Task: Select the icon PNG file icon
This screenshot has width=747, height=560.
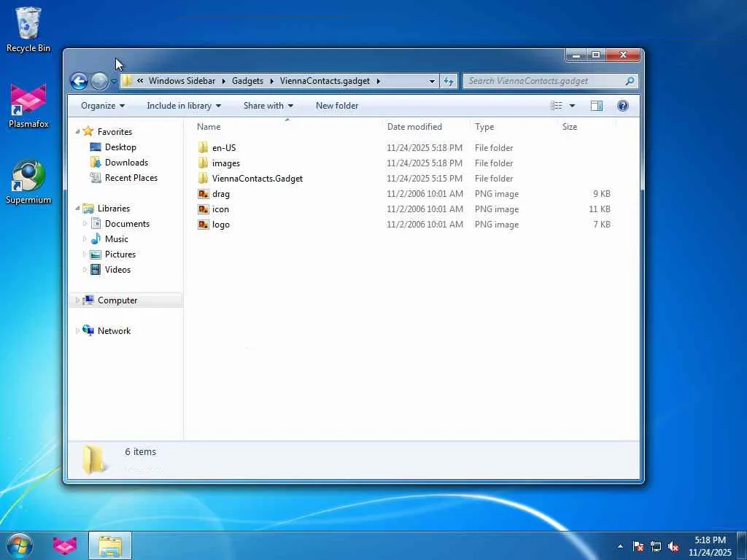Action: click(x=204, y=209)
